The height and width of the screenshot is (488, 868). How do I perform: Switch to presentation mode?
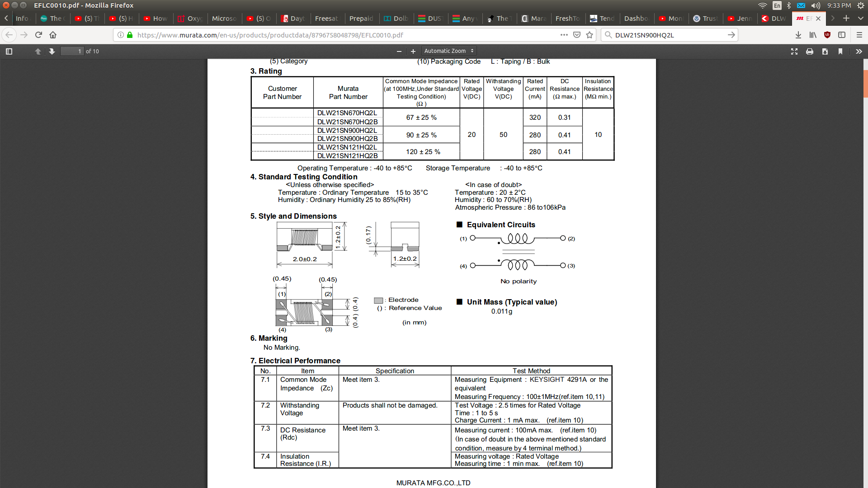(794, 52)
